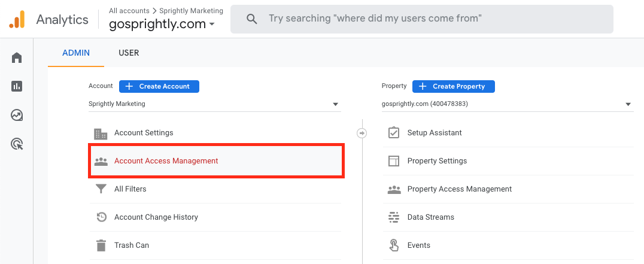Switch to the USER tab
644x264 pixels.
tap(129, 53)
